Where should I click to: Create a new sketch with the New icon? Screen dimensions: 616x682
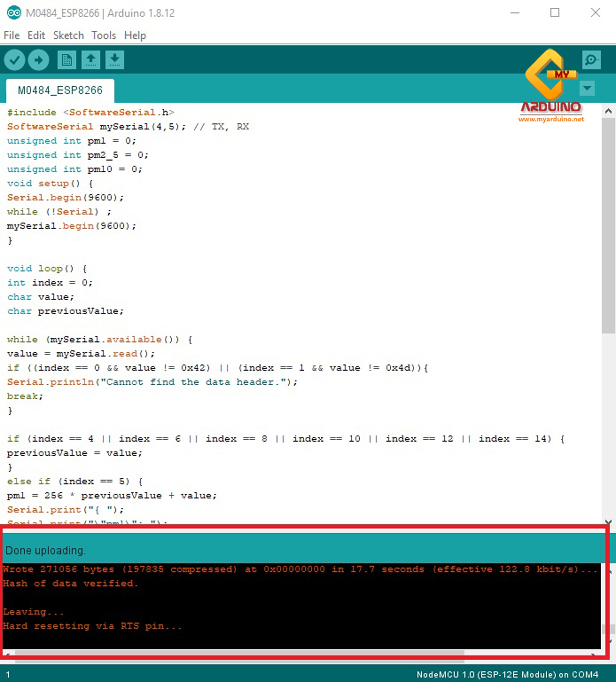(67, 60)
